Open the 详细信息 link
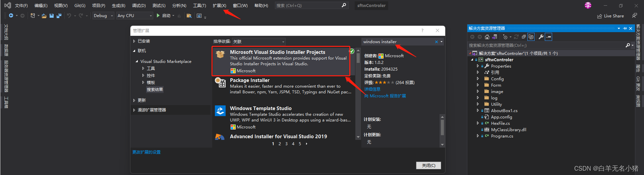 coord(372,89)
